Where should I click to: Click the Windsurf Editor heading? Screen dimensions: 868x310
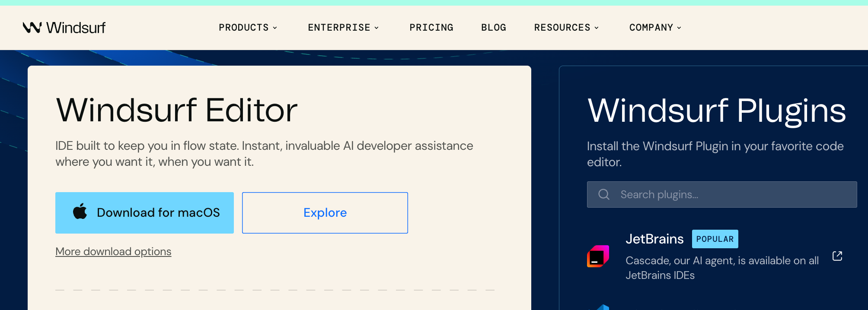click(177, 111)
